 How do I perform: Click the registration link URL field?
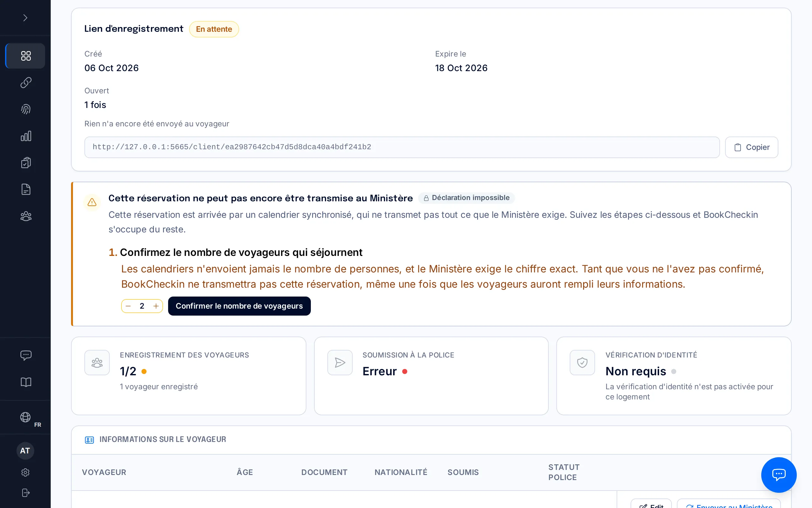(x=402, y=147)
